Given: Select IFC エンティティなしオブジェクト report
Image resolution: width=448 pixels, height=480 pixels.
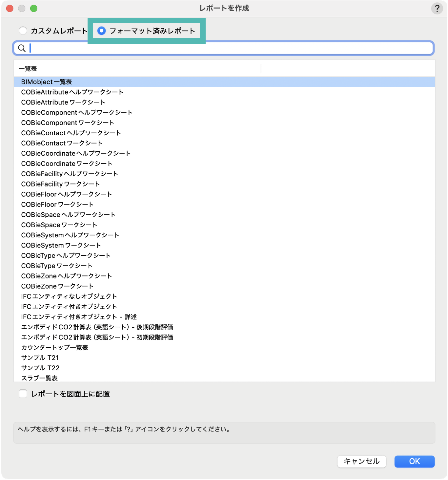Looking at the screenshot, I should pyautogui.click(x=69, y=296).
